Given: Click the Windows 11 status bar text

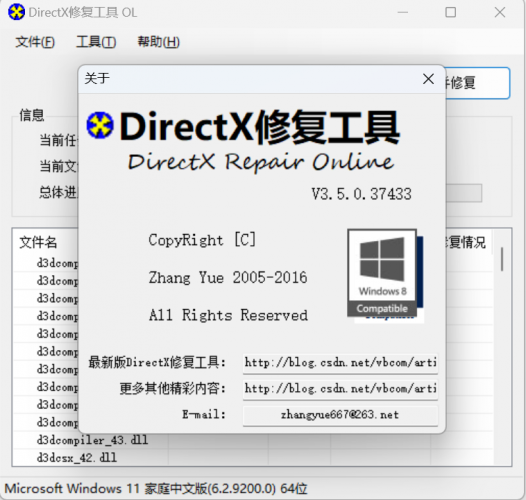Looking at the screenshot, I should [156, 488].
